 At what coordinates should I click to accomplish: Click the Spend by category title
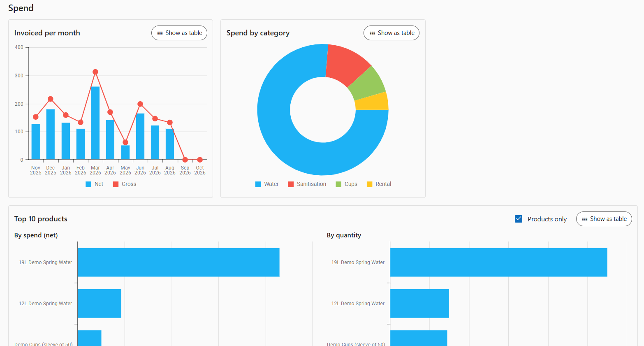click(x=258, y=33)
